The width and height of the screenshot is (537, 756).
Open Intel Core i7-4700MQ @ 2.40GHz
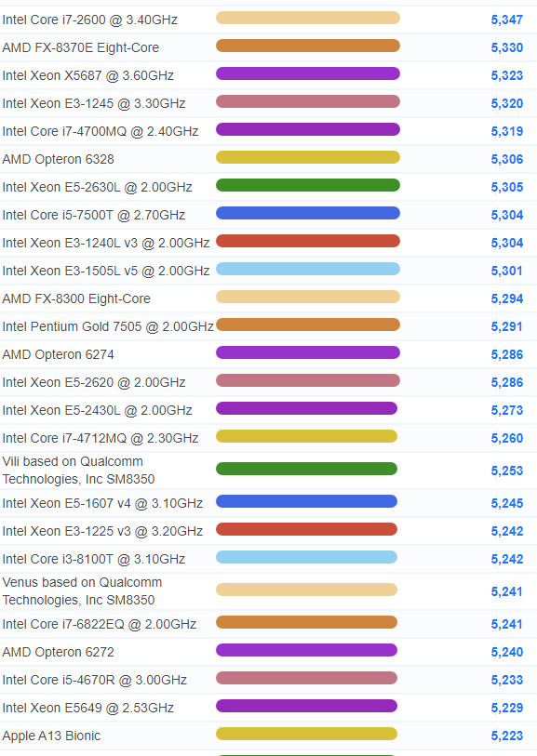pyautogui.click(x=101, y=132)
